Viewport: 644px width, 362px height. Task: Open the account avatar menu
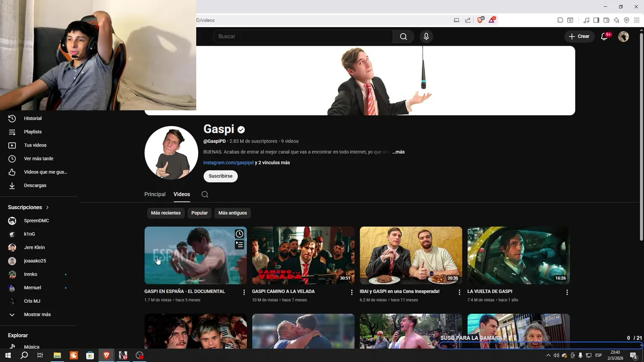(623, 36)
